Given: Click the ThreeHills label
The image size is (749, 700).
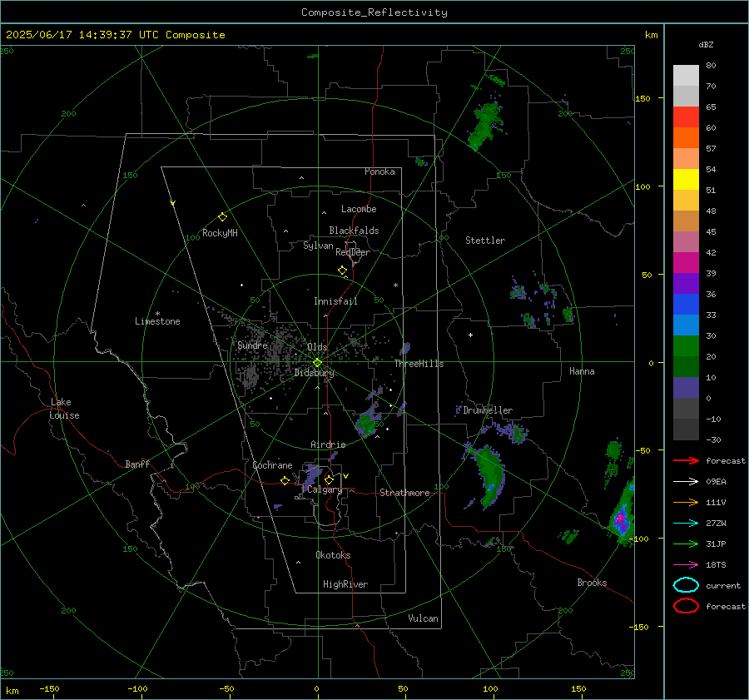Looking at the screenshot, I should (419, 364).
